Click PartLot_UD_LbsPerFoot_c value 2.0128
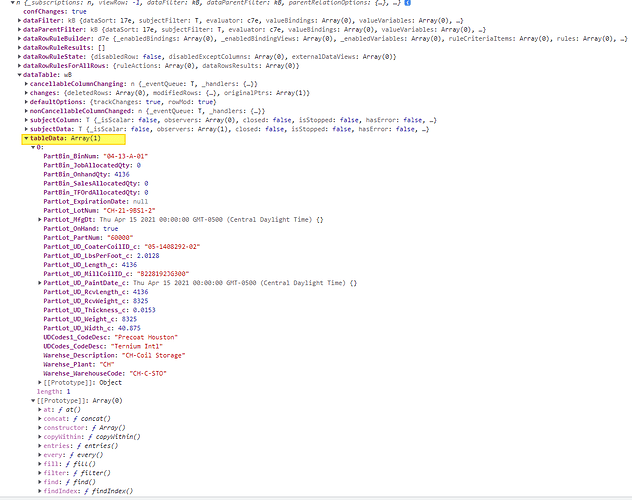Screen dimensions: 632x500 point(148,256)
